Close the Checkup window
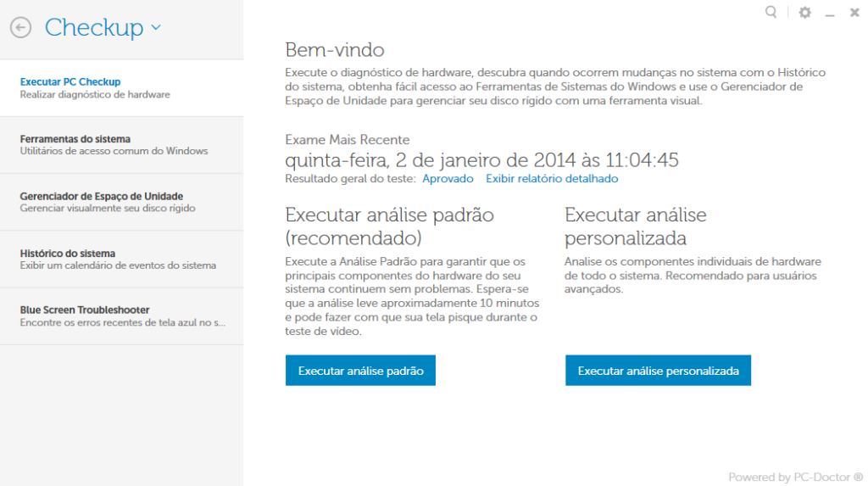The height and width of the screenshot is (486, 868). 854,12
